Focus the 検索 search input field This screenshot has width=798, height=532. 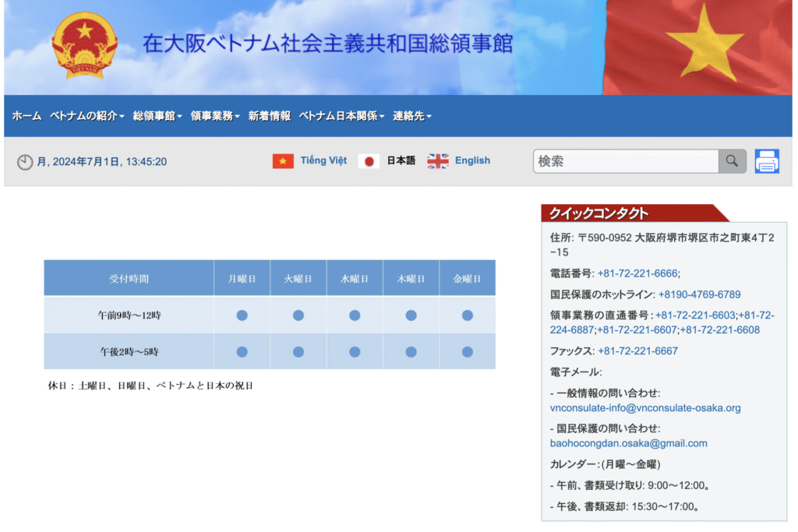click(625, 161)
